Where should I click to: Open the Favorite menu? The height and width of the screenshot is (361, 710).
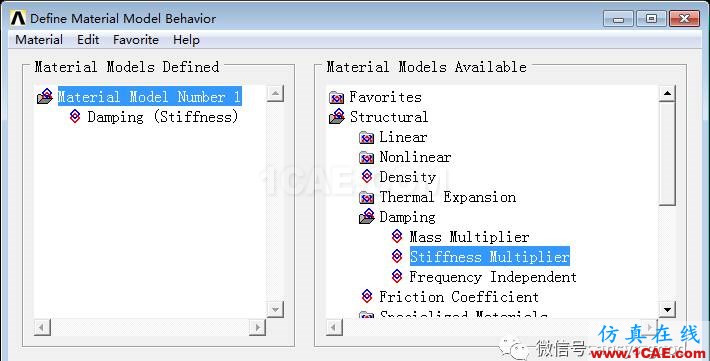coord(136,40)
